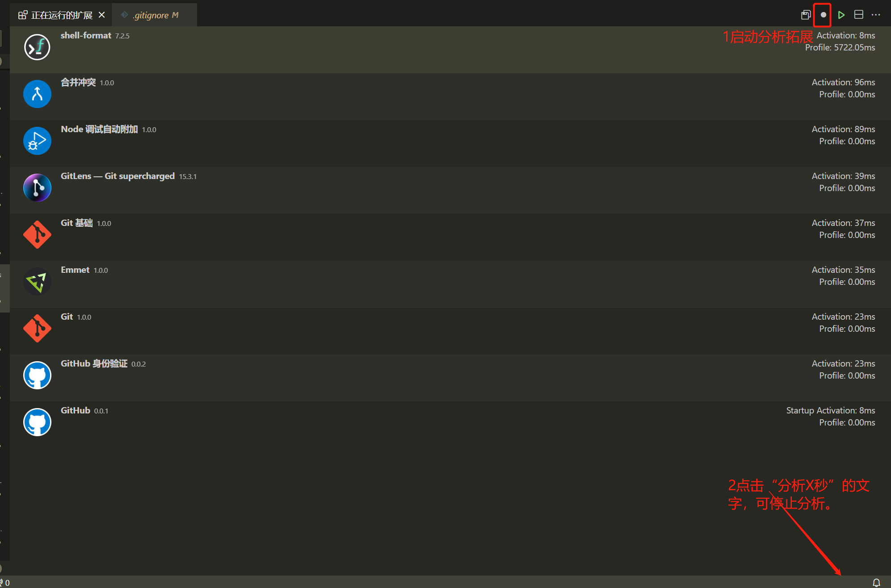
Task: Click the GitLens — Git supercharged title
Action: click(x=118, y=176)
